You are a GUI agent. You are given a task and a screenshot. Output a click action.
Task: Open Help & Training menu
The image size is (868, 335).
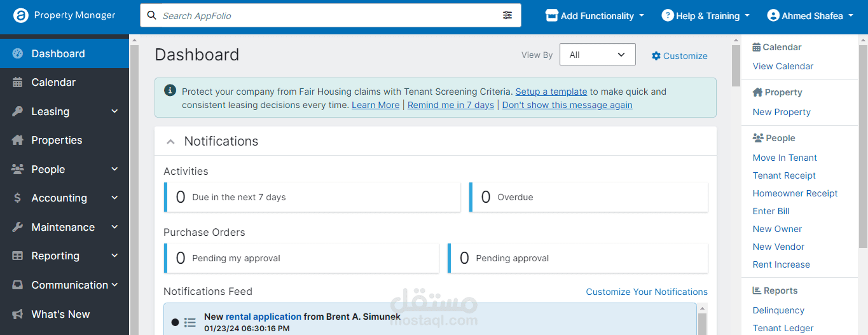pyautogui.click(x=706, y=15)
